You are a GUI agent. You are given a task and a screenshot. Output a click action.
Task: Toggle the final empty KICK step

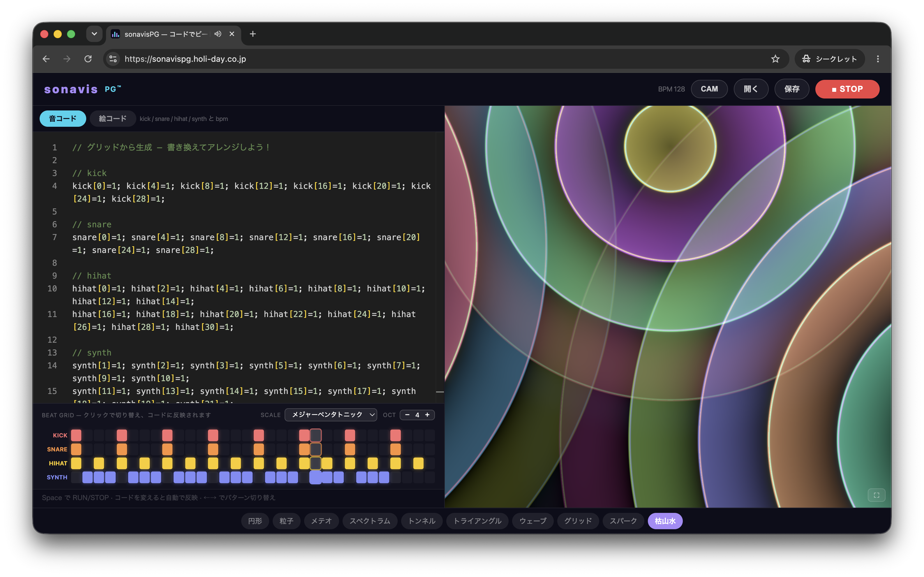430,435
